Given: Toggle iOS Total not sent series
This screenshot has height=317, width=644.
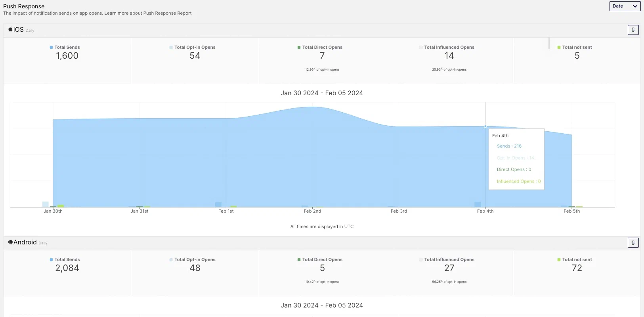Looking at the screenshot, I should click(577, 47).
